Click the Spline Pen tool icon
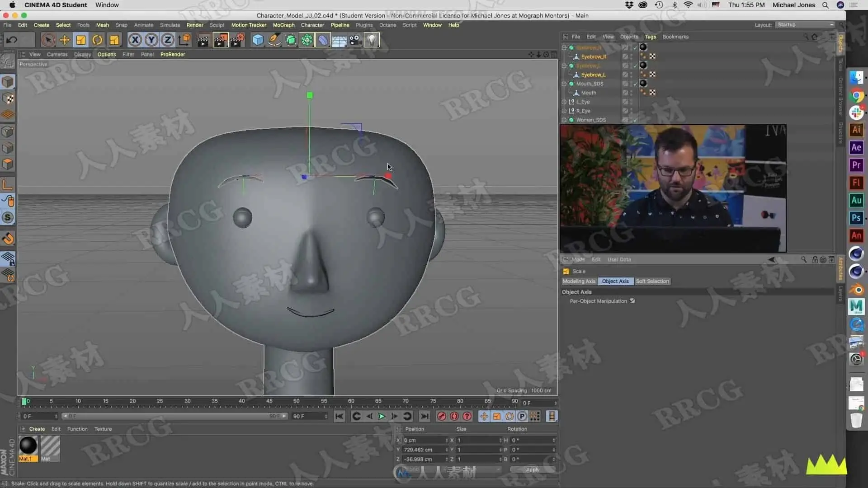The height and width of the screenshot is (488, 868). coord(274,40)
